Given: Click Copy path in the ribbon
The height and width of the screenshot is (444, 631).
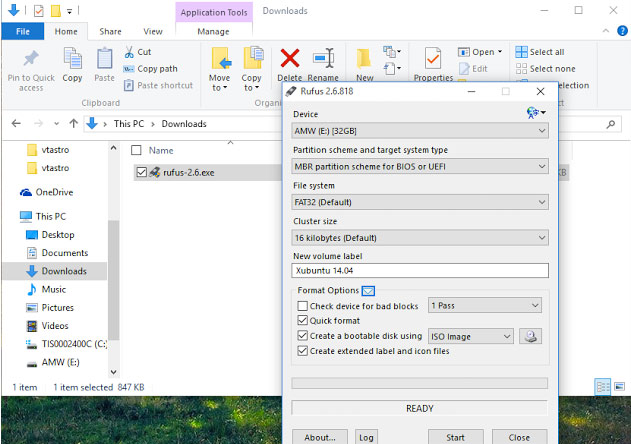Looking at the screenshot, I should [x=151, y=69].
